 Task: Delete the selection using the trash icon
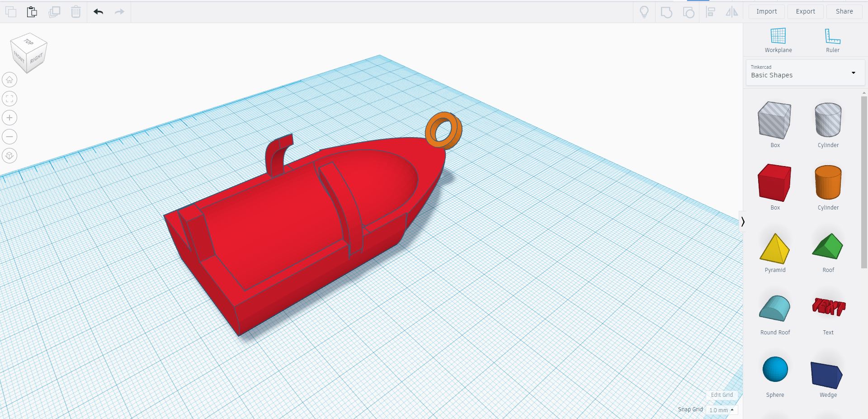point(75,12)
